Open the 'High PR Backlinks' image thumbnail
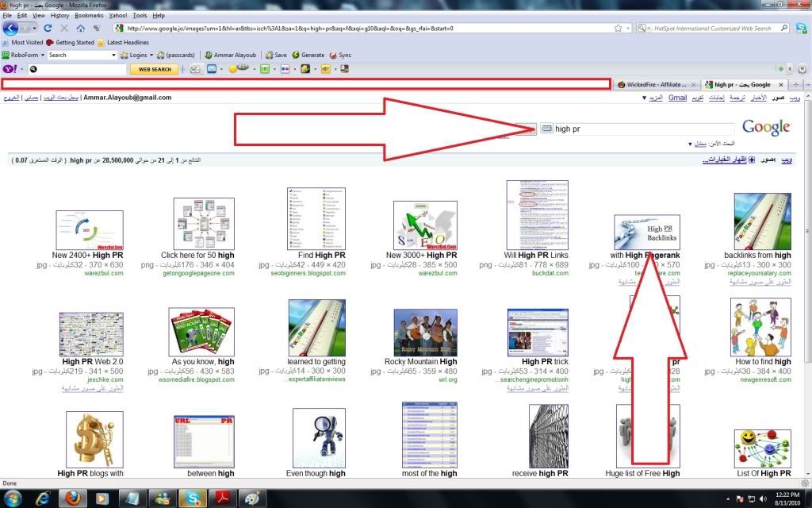Image resolution: width=812 pixels, height=508 pixels. tap(646, 233)
